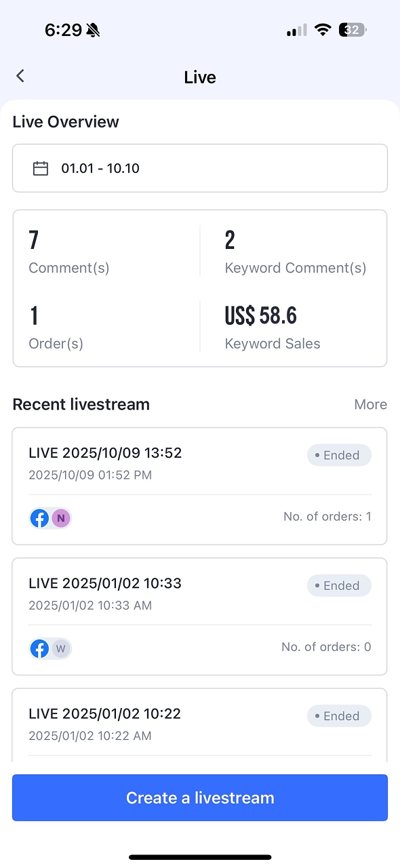Open the 01.01 - 10.10 date range picker
The image size is (400, 868).
click(200, 168)
